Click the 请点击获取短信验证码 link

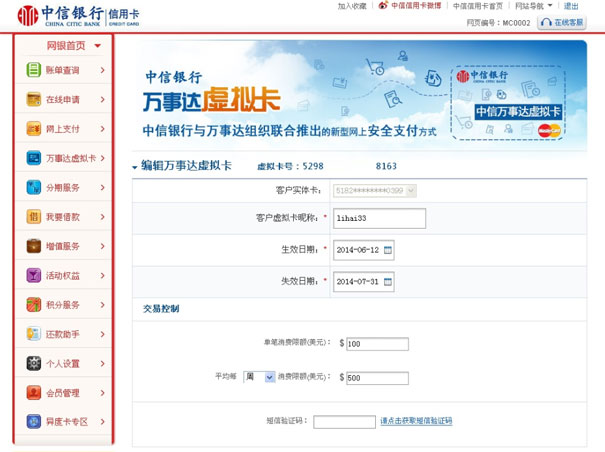click(x=416, y=421)
